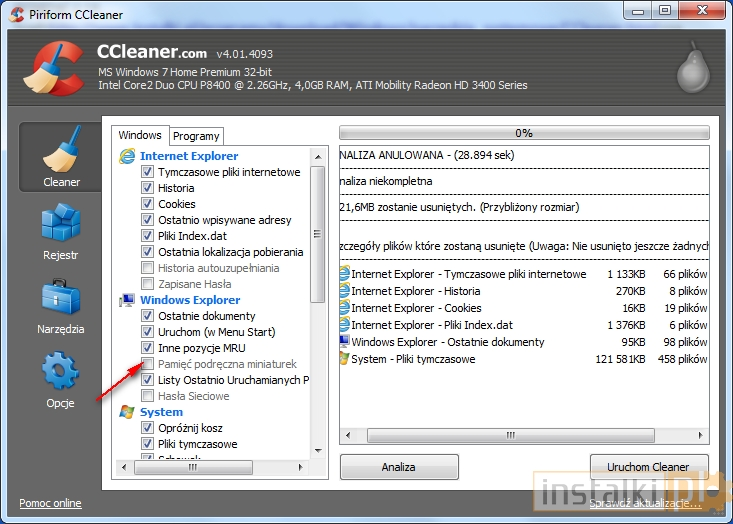Click options list scroll down arrow
Screen dimensions: 733x524
tap(318, 451)
